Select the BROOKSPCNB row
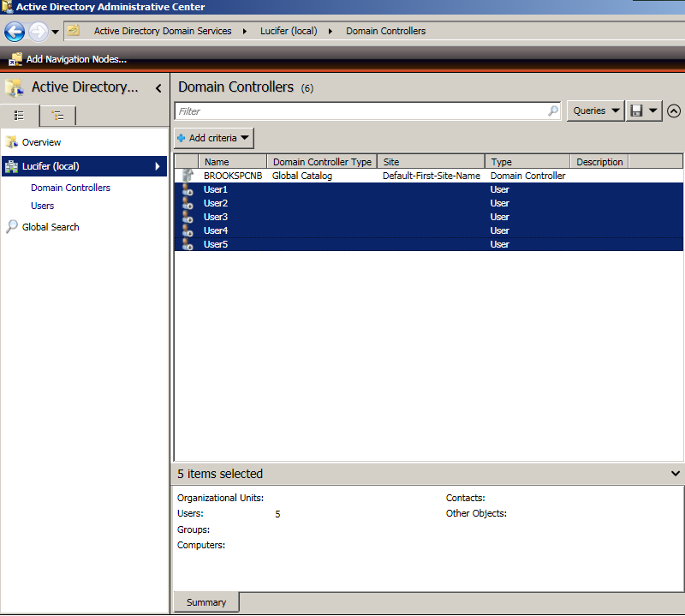 [429, 176]
